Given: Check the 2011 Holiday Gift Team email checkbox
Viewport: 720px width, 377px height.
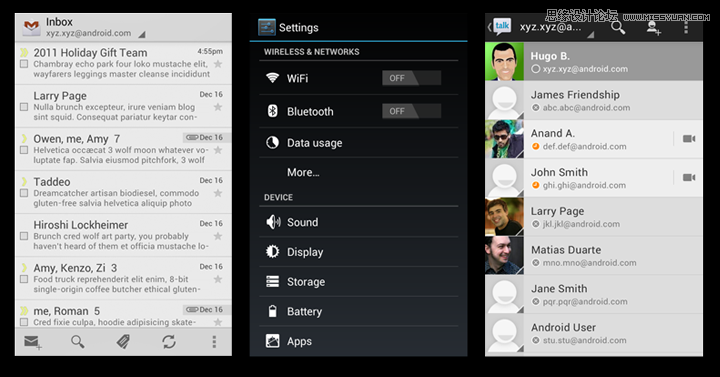Looking at the screenshot, I should pos(24,64).
